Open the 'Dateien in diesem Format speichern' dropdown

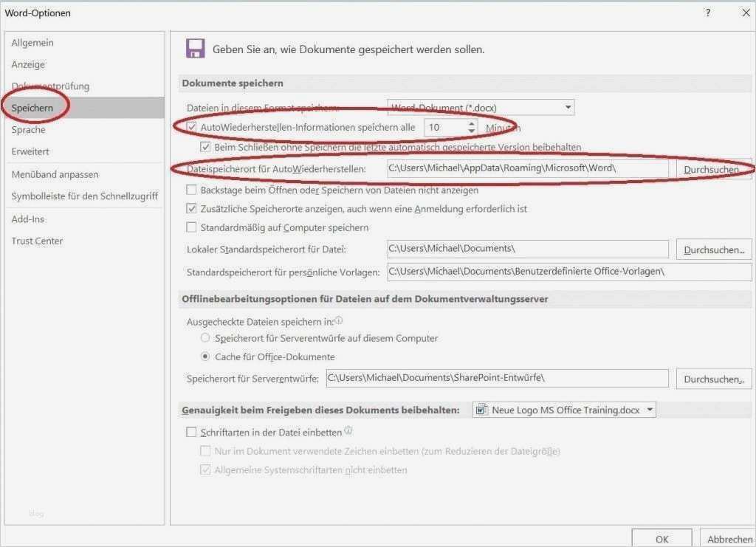tap(478, 107)
